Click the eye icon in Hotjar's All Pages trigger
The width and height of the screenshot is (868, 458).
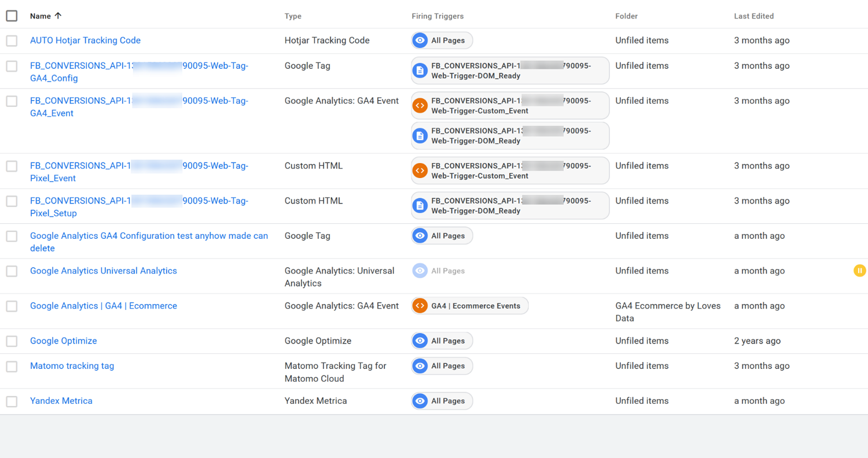point(420,40)
